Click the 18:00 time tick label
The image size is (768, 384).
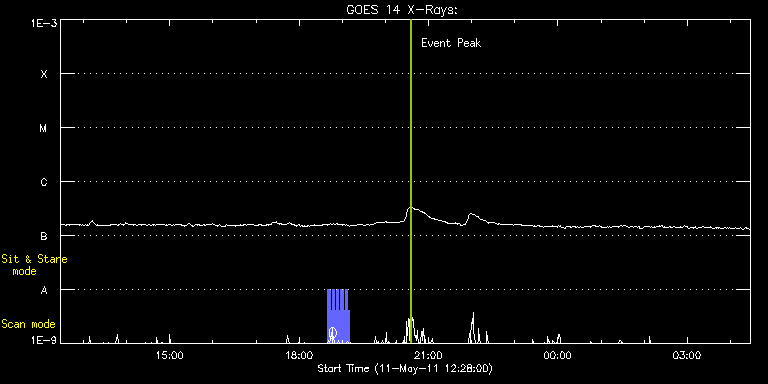click(299, 355)
